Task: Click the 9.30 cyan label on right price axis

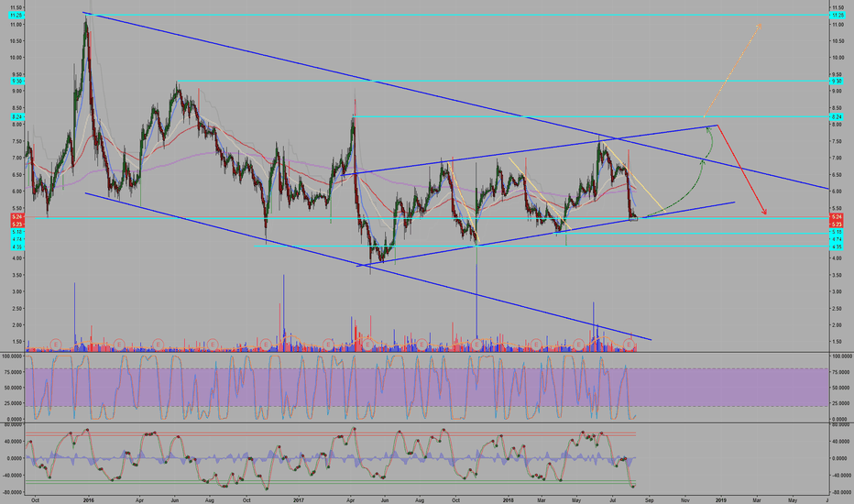Action: 836,82
